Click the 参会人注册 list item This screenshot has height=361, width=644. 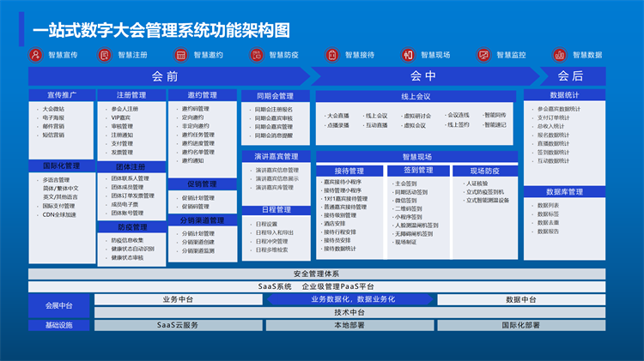point(125,109)
